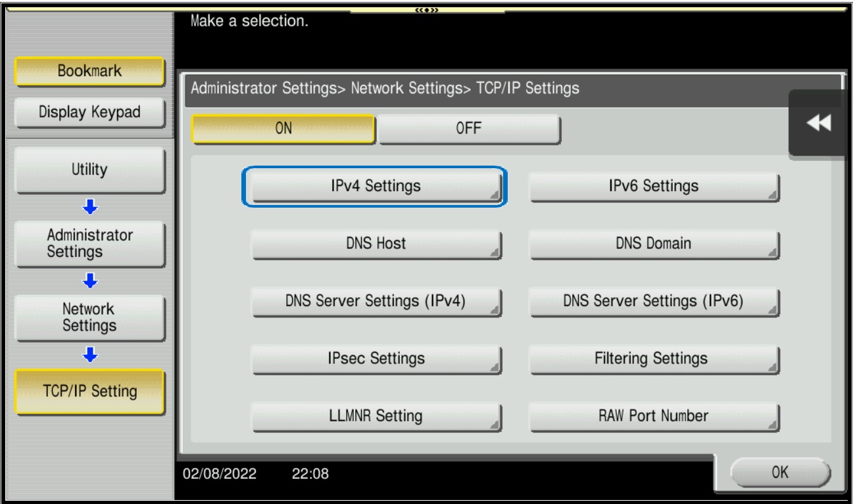Open the Bookmark panel
Screen dimensions: 853x504
pos(89,72)
